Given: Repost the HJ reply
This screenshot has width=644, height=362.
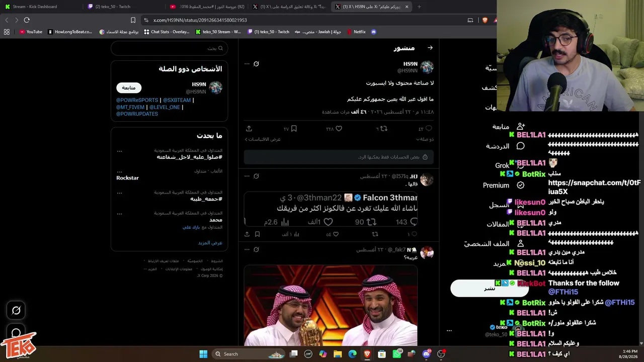Looking at the screenshot, I should coord(375,234).
